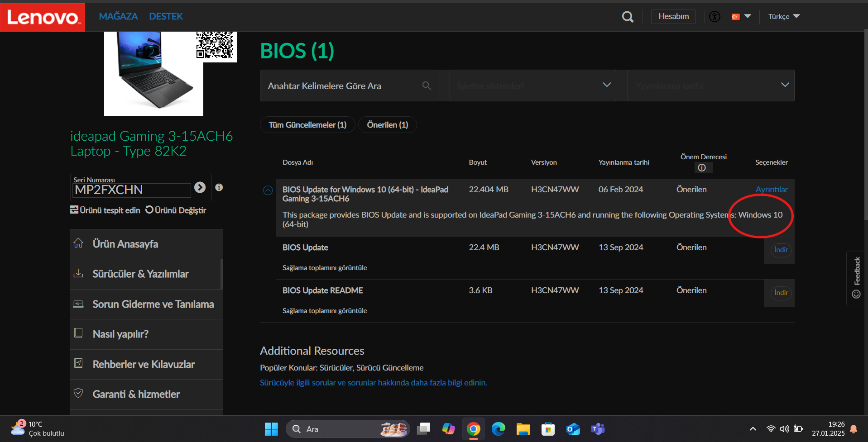Screen dimensions: 868x442
Task: Open Microsoft Teams taskbar icon
Action: click(x=598, y=429)
